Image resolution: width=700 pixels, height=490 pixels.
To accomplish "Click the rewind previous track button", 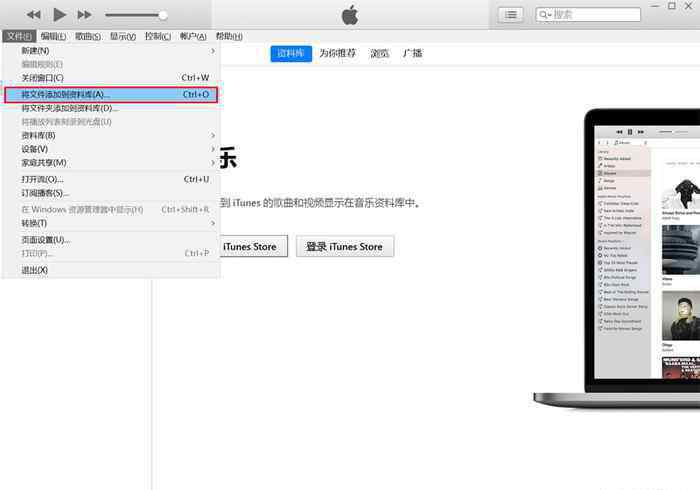I will 34,15.
